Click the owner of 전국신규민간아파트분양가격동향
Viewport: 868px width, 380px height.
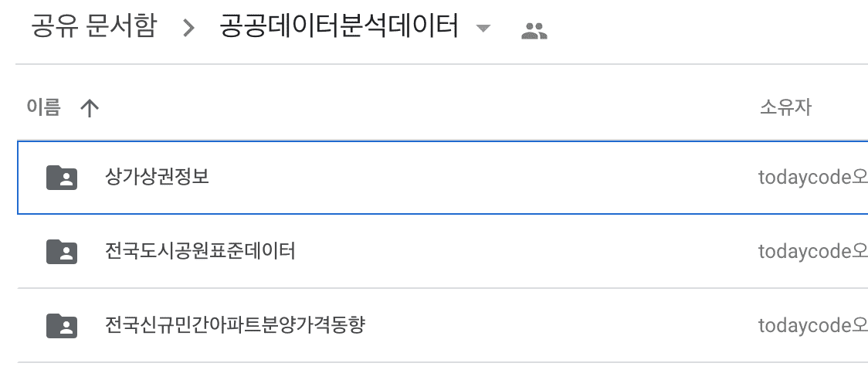point(812,327)
